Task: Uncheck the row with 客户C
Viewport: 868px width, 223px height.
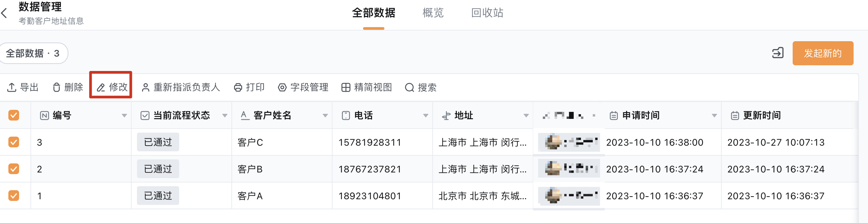Action: pyautogui.click(x=14, y=142)
